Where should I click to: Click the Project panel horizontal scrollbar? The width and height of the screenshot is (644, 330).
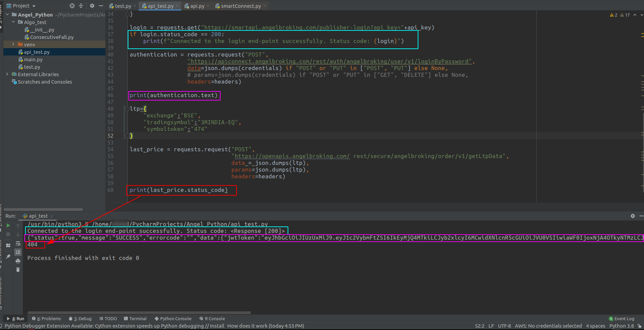tap(43, 210)
